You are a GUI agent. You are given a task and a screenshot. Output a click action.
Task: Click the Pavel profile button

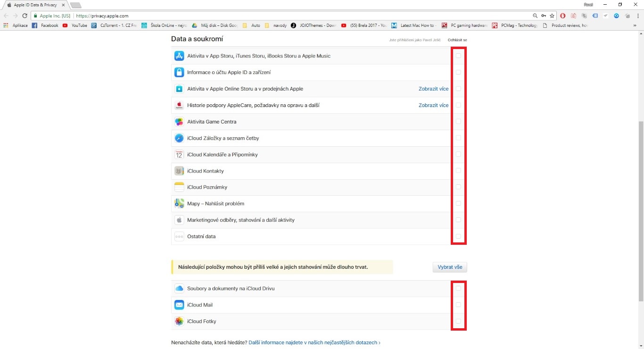coord(588,4)
